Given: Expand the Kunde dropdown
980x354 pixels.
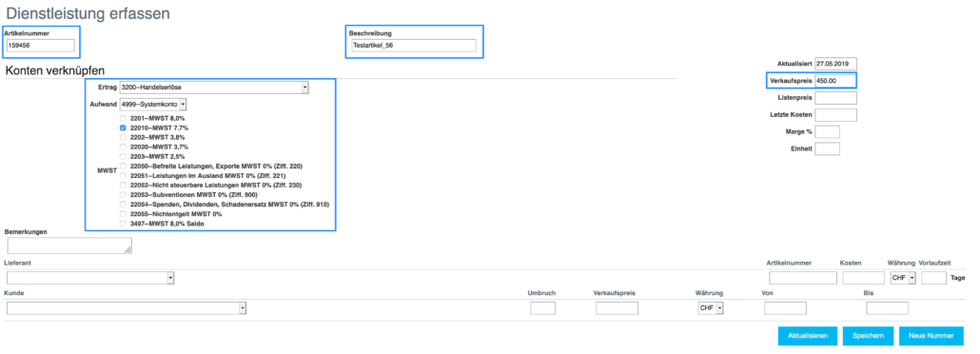Looking at the screenshot, I should click(x=127, y=307).
